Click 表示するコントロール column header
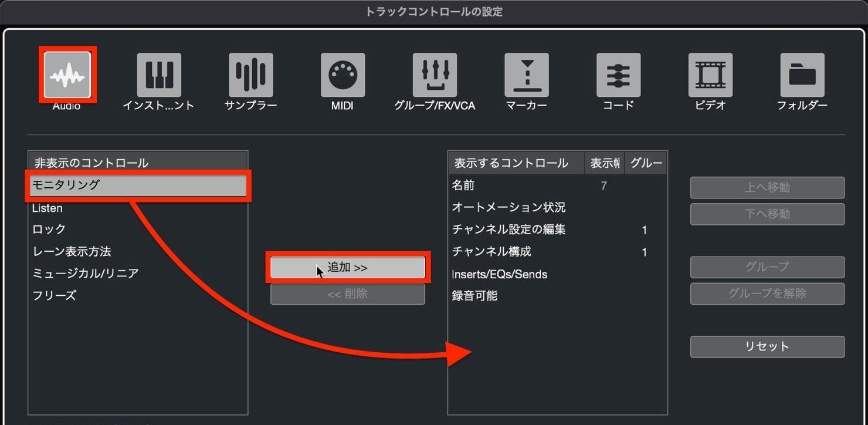 517,163
